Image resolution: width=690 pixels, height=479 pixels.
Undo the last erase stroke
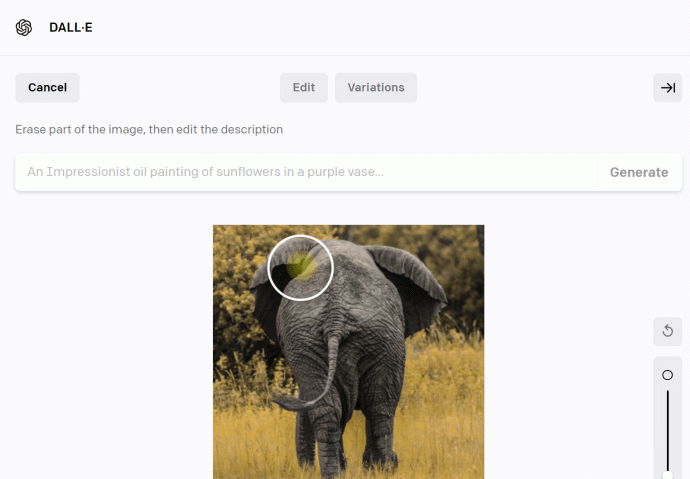668,331
